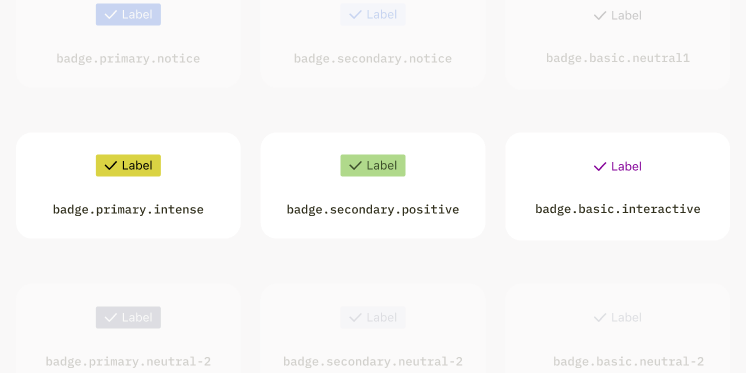Select the gray primary neutral-2 Label badge

click(x=128, y=317)
